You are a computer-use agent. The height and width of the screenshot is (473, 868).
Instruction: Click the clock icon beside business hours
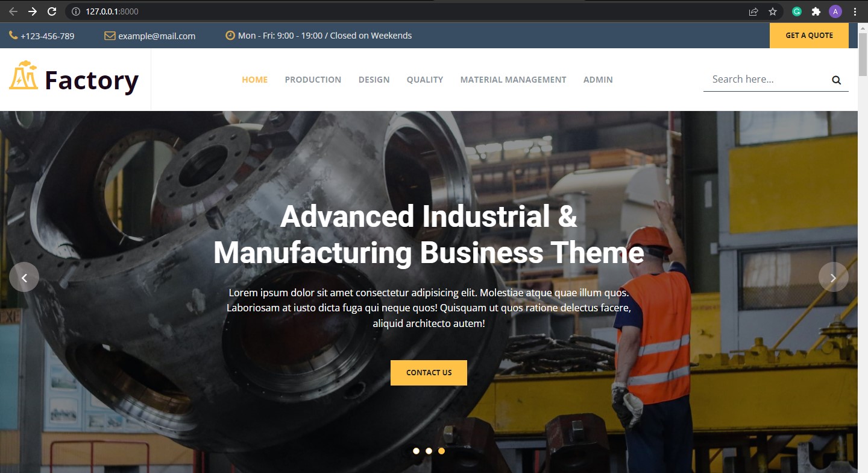(x=230, y=36)
